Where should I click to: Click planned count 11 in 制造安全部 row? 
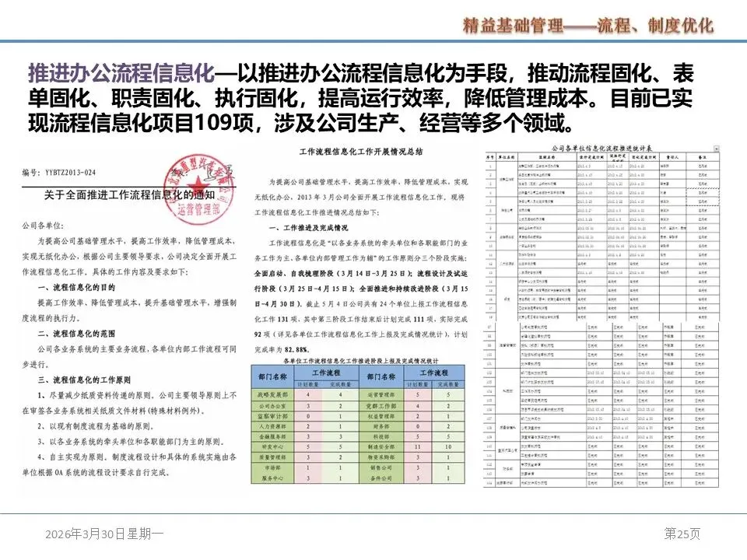[418, 447]
